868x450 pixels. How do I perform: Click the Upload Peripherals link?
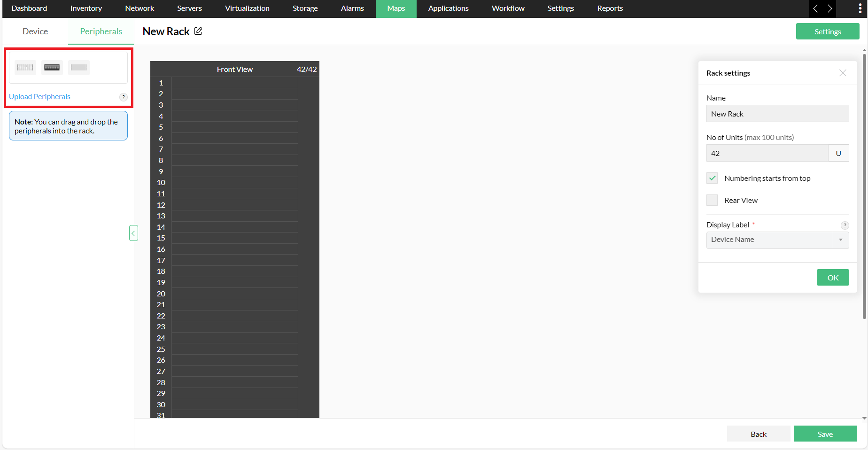(x=39, y=96)
